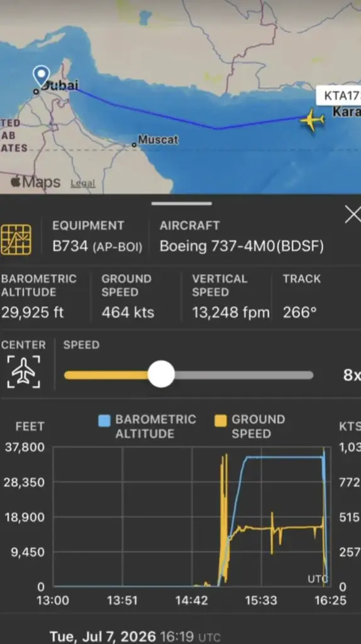Tap the yellow graph icon
The width and height of the screenshot is (361, 644).
pyautogui.click(x=16, y=240)
